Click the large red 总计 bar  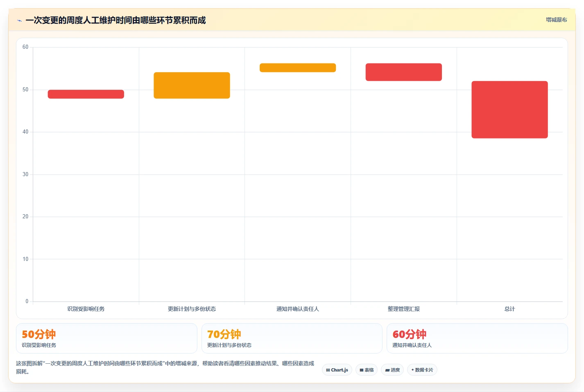(509, 110)
